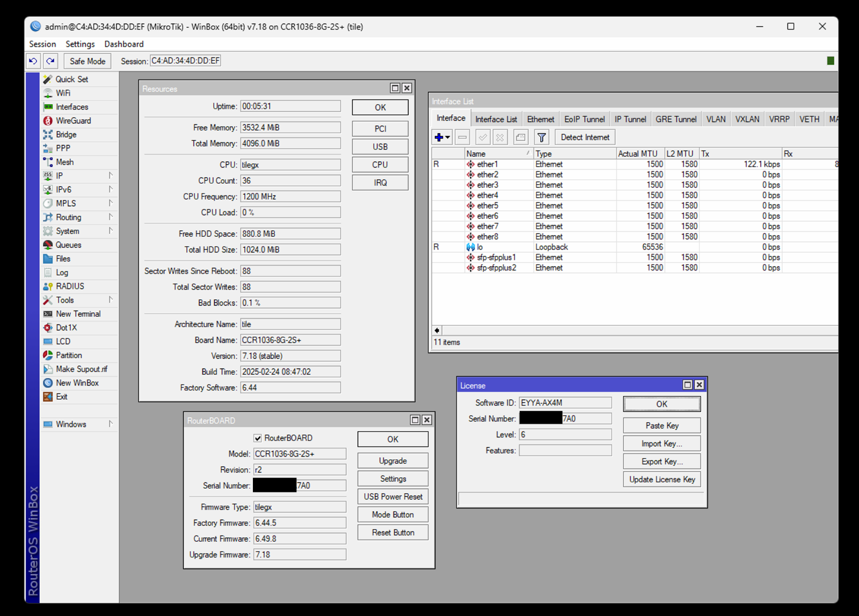Sort by the Actual MTU column header
This screenshot has width=859, height=616.
[640, 154]
